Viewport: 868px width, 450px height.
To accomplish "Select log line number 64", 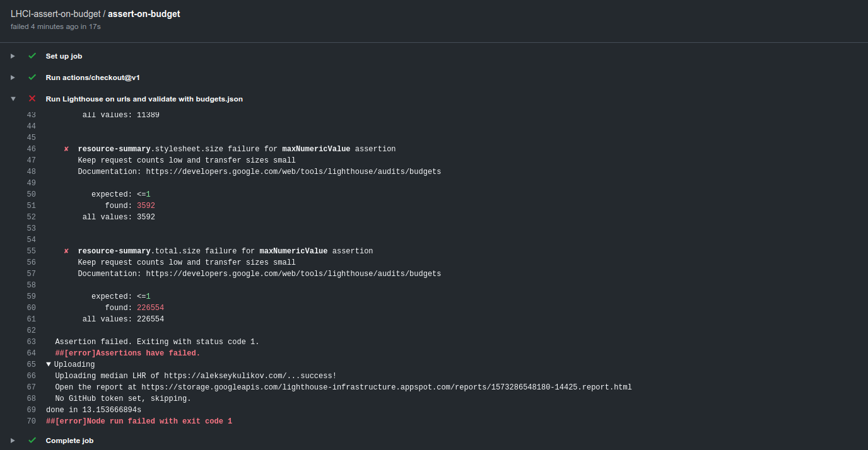I will [x=32, y=353].
